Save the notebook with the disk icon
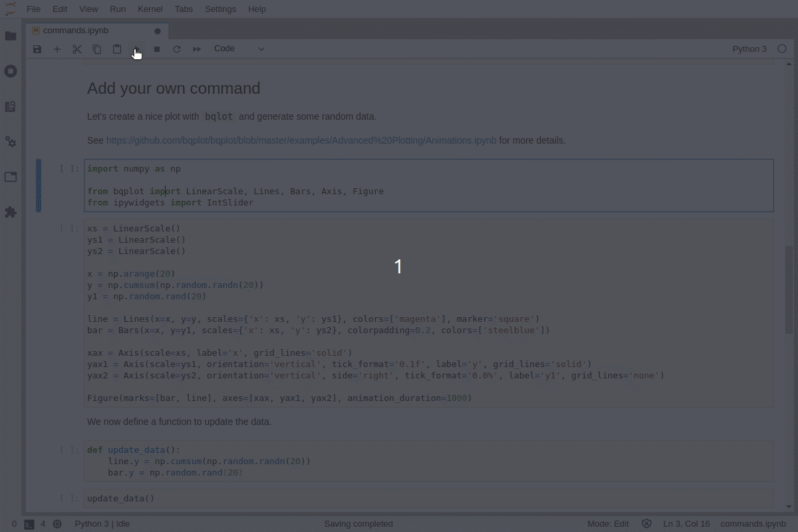 click(37, 49)
